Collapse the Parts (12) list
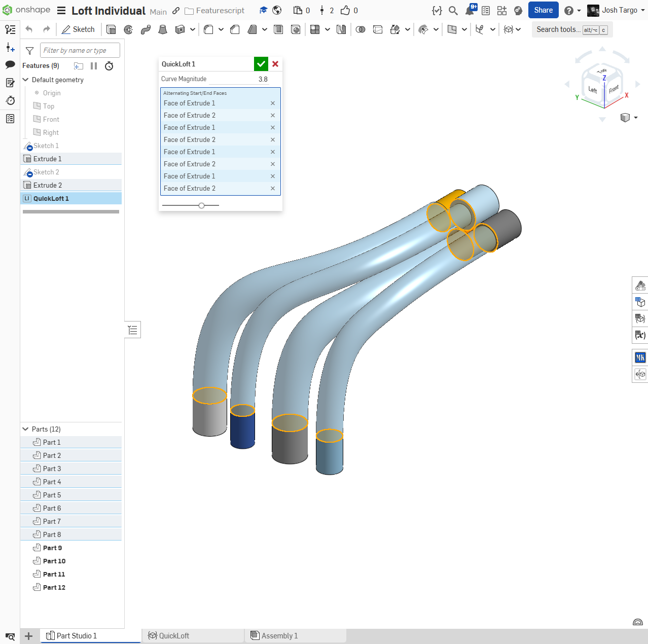Image resolution: width=648 pixels, height=644 pixels. pyautogui.click(x=26, y=429)
